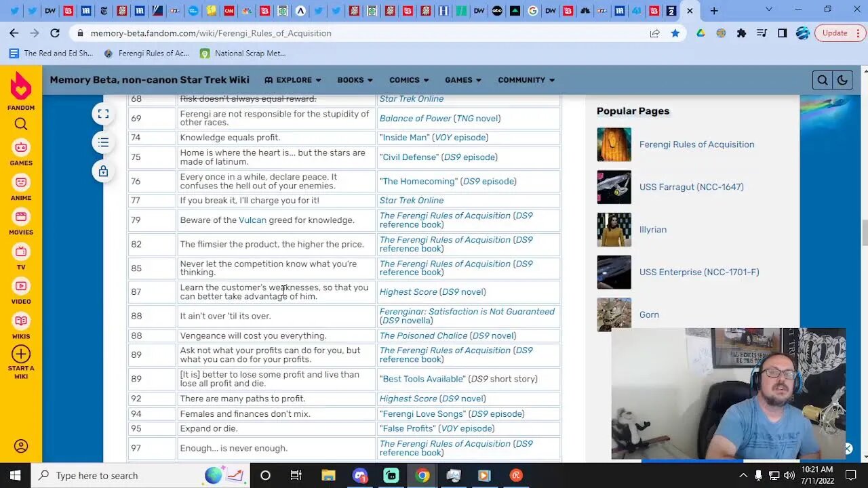The height and width of the screenshot is (488, 868).
Task: Open Star Trek Online link for rule 77
Action: coord(412,201)
